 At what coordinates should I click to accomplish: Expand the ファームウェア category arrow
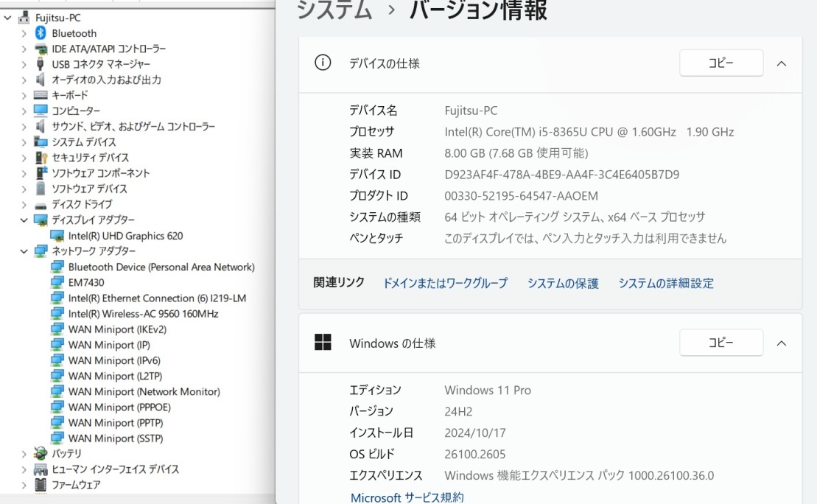pyautogui.click(x=24, y=486)
